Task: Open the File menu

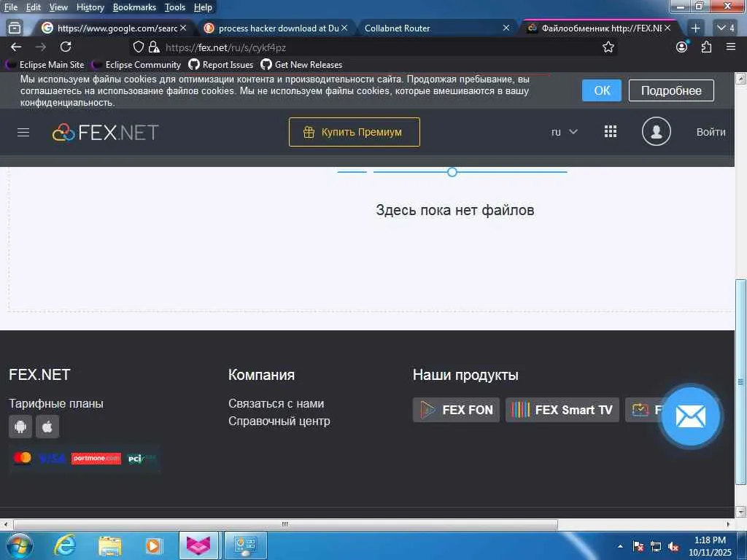Action: pyautogui.click(x=10, y=7)
